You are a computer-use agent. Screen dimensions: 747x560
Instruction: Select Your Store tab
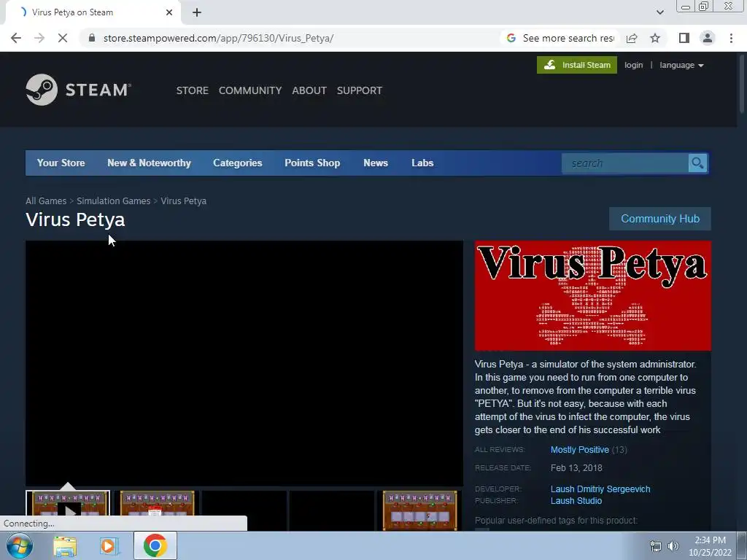(61, 163)
